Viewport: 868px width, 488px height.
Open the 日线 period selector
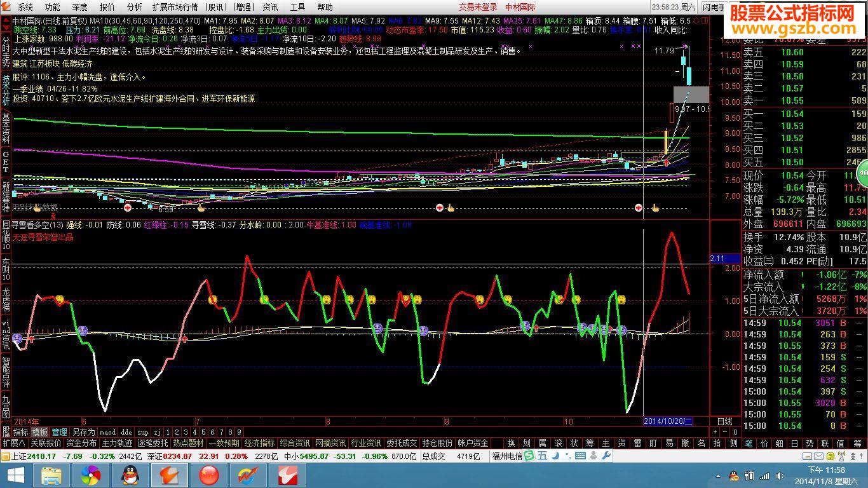coord(725,421)
